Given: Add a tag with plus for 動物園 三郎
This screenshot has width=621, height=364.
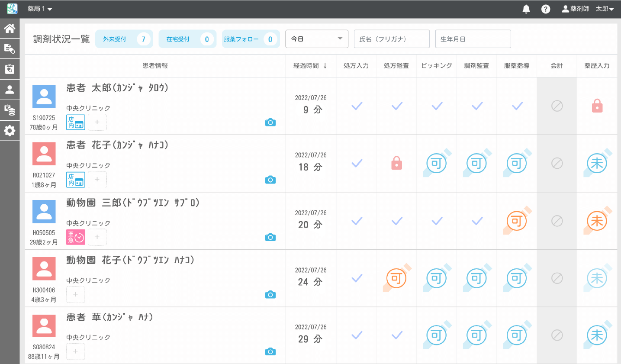Looking at the screenshot, I should [97, 237].
